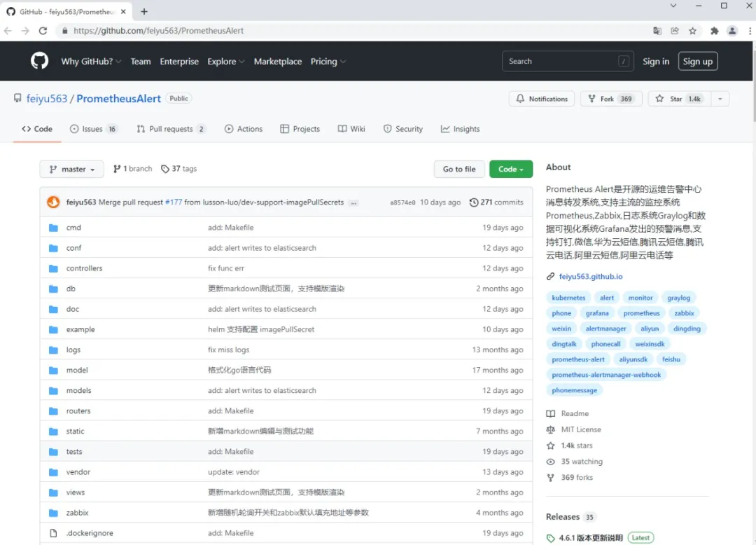Open the routers folder icon
This screenshot has height=545, width=756.
53,411
